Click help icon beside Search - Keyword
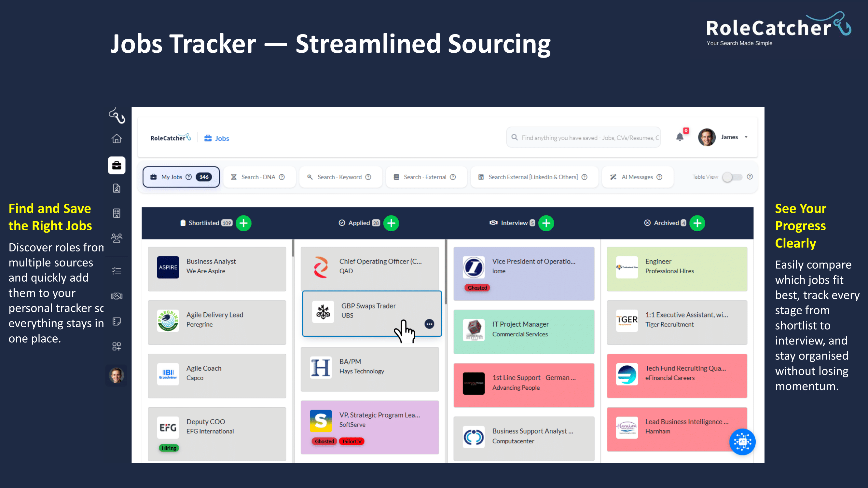 pyautogui.click(x=368, y=177)
